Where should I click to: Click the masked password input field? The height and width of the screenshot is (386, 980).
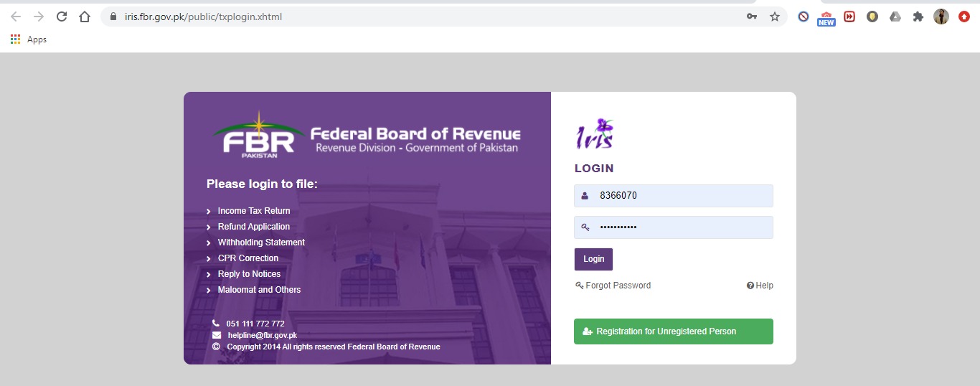click(674, 227)
